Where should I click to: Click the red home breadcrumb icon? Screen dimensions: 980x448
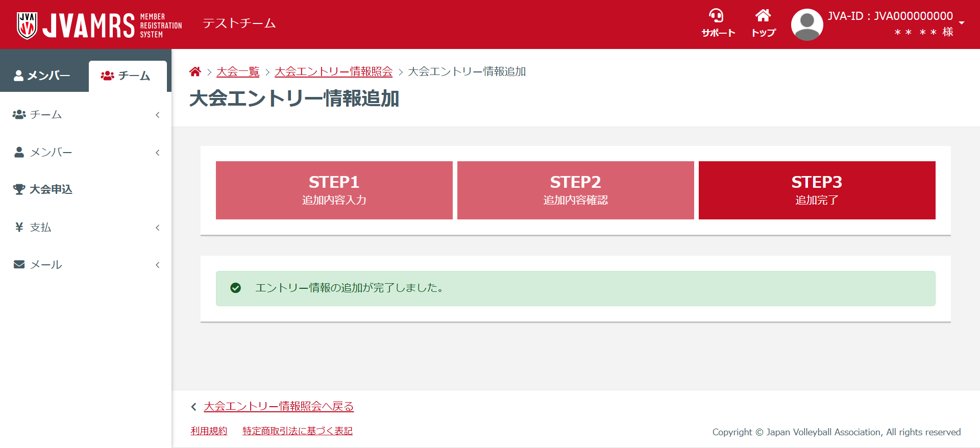pos(195,72)
